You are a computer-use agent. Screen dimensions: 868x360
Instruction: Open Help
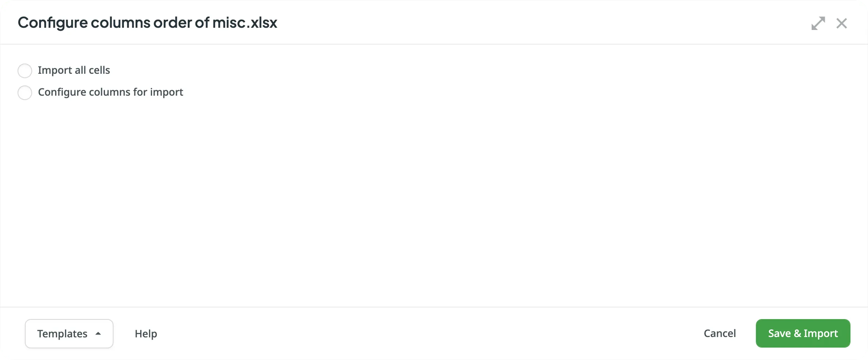(146, 333)
